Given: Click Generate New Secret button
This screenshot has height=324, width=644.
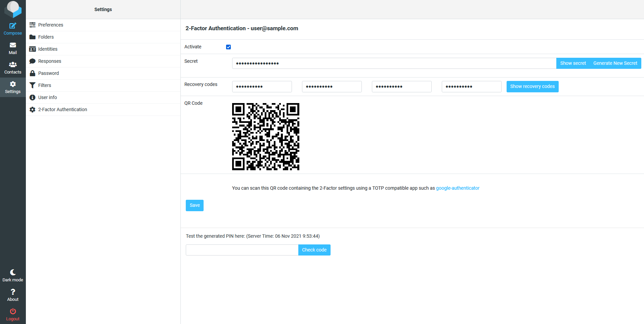Looking at the screenshot, I should pyautogui.click(x=615, y=63).
